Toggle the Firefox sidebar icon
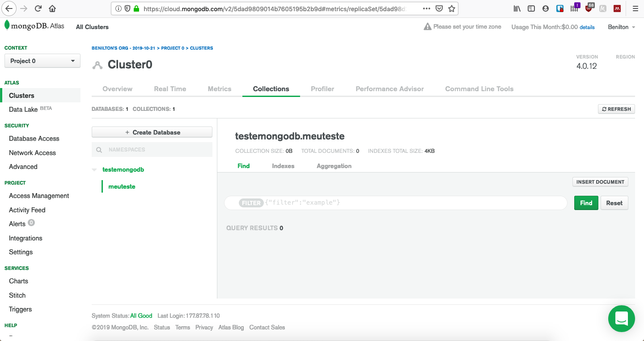Screen dimensions: 644x341 [531, 8]
